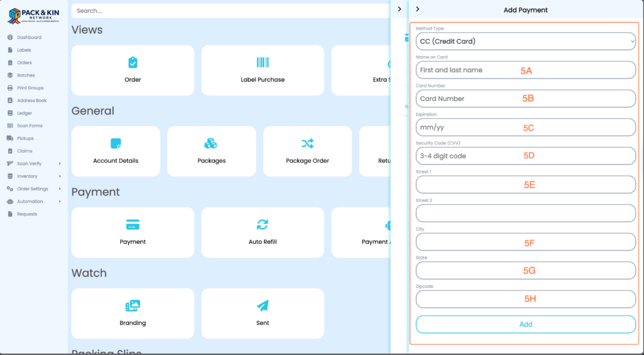Click the Inventory stack icon

click(x=10, y=177)
